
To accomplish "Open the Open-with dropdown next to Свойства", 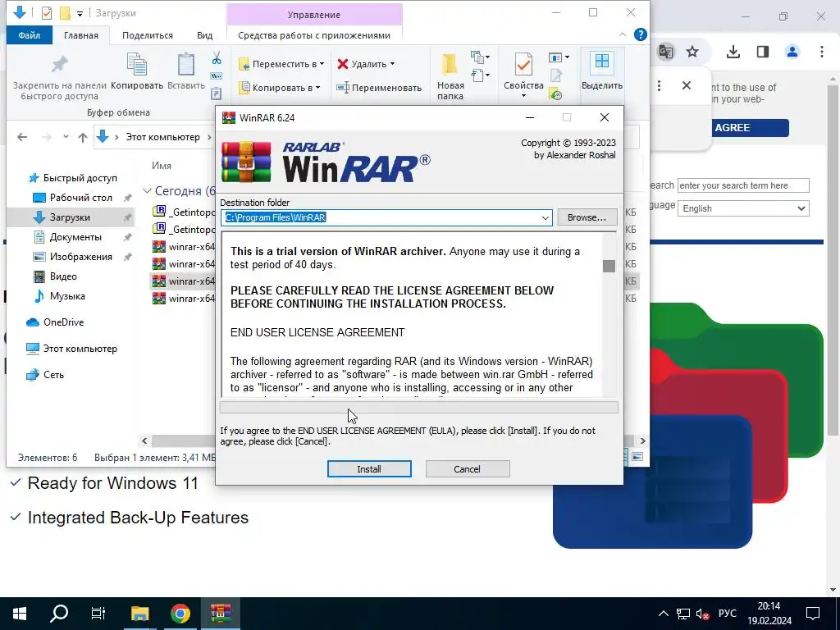I will click(x=559, y=57).
